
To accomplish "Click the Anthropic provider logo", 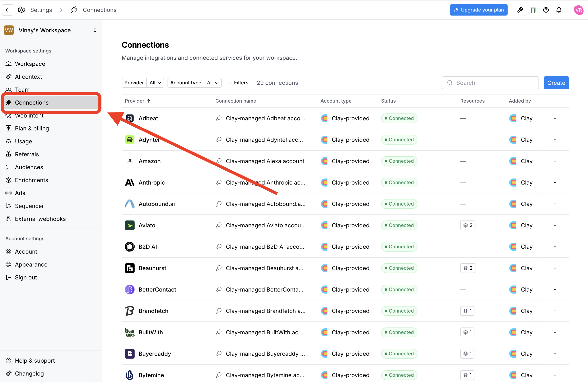I will click(130, 183).
